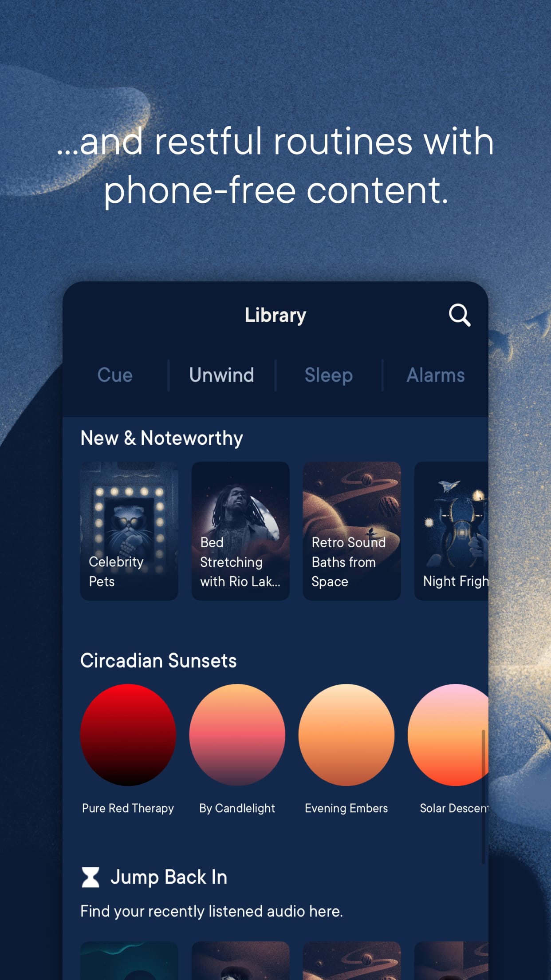The height and width of the screenshot is (980, 551).
Task: Click the vertical scrollbar in the library
Action: click(483, 796)
